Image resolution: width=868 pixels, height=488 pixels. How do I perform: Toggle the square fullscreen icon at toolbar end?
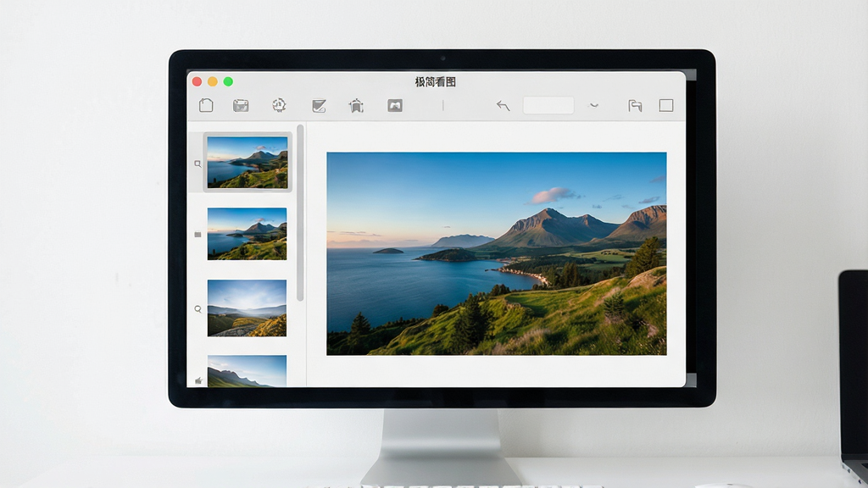click(666, 105)
